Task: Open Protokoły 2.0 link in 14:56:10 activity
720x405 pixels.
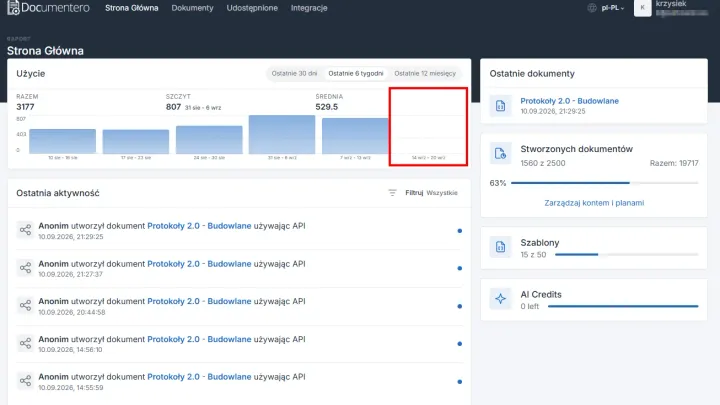Action: (x=199, y=339)
